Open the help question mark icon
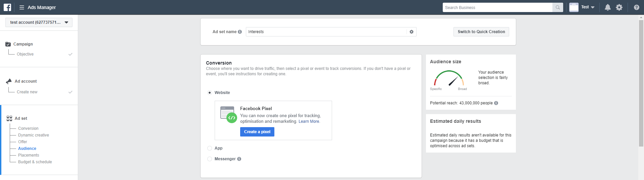 pos(636,7)
